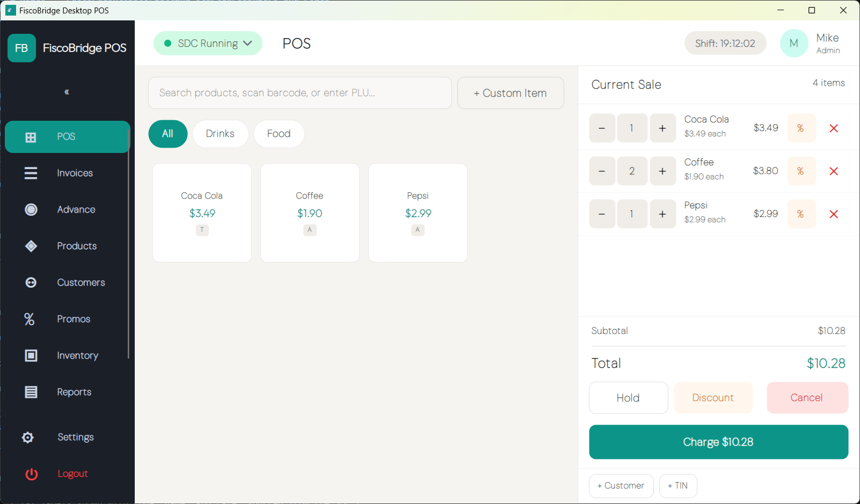860x504 pixels.
Task: Click the T tax tag on Coca Cola
Action: 202,230
